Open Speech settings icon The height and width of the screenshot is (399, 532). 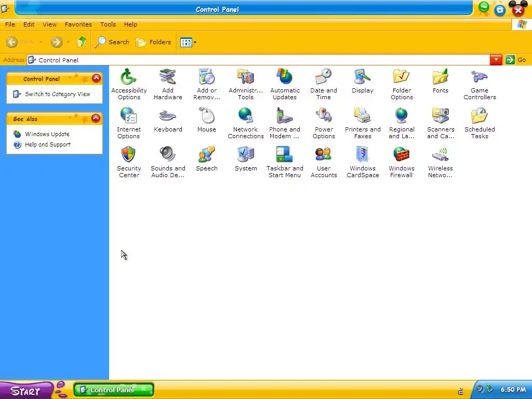click(x=207, y=159)
